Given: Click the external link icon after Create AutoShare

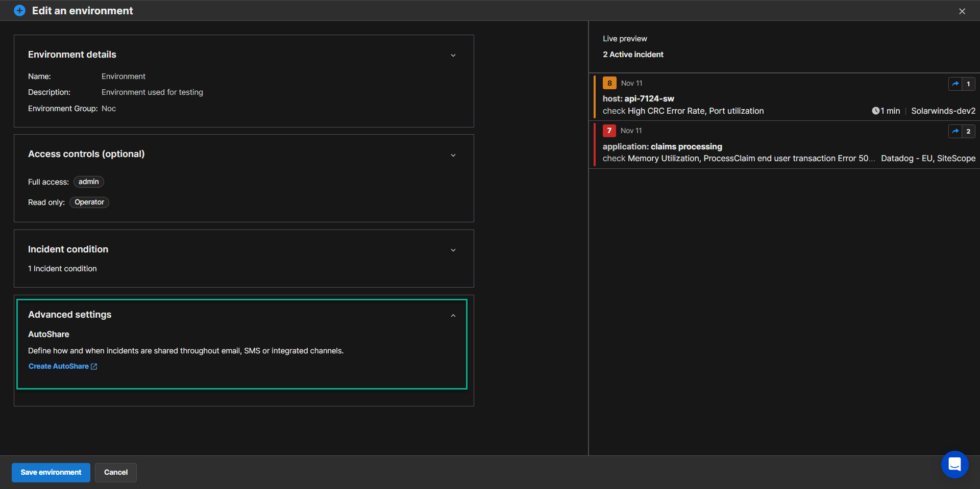Looking at the screenshot, I should (x=94, y=367).
